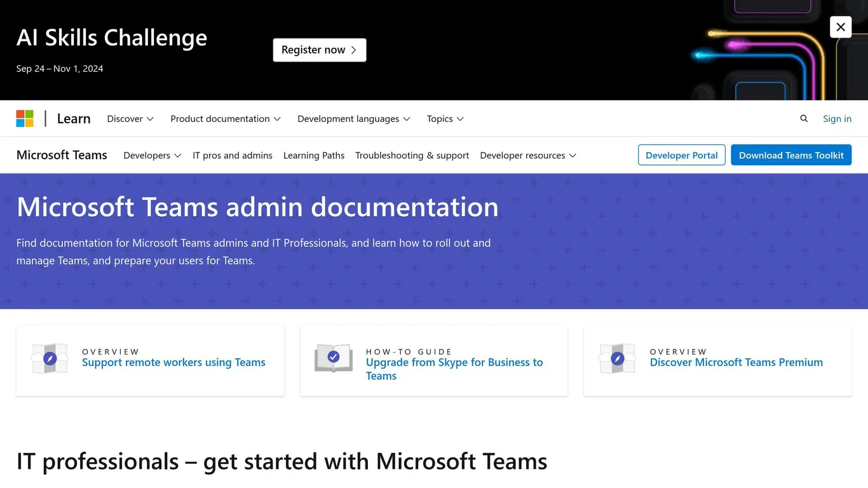Screen dimensions: 868x488
Task: Click the Register now button
Action: pyautogui.click(x=320, y=50)
